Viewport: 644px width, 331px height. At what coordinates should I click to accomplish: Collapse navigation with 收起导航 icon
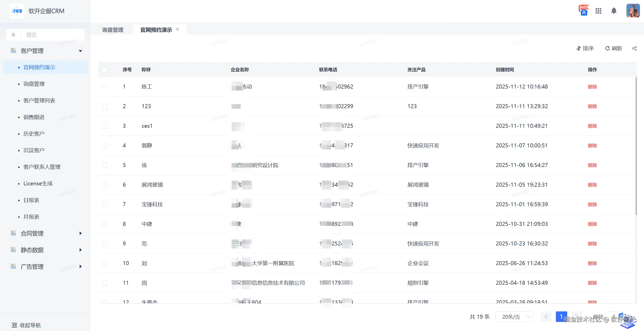(x=14, y=325)
